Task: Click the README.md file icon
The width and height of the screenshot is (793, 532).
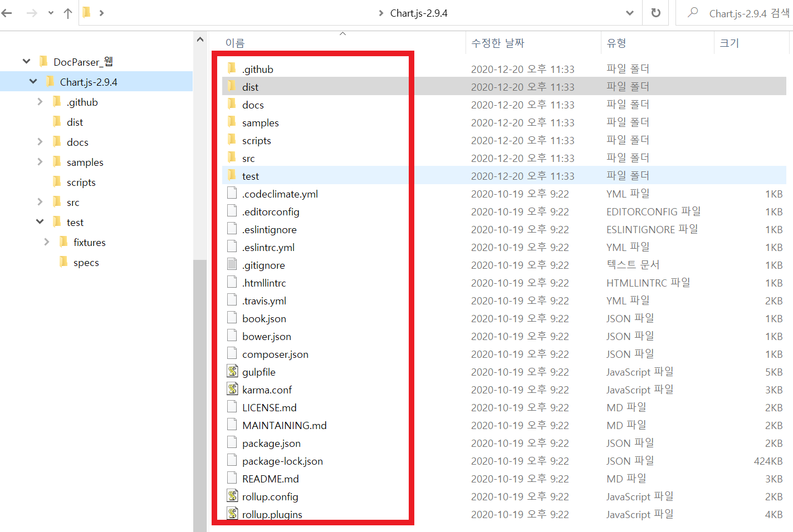Action: [x=232, y=478]
